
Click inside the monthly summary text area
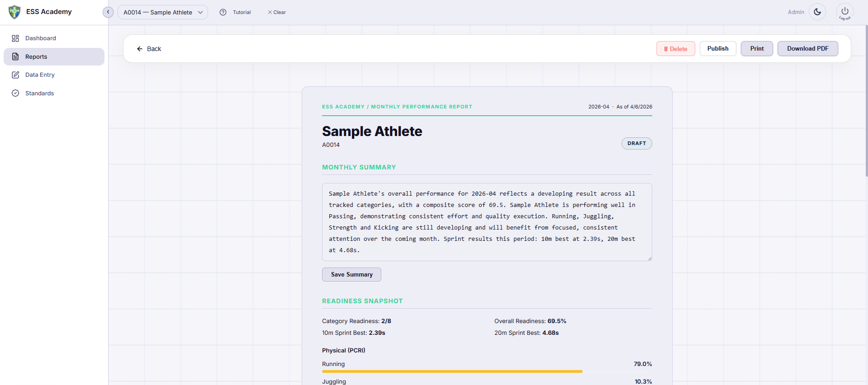487,222
